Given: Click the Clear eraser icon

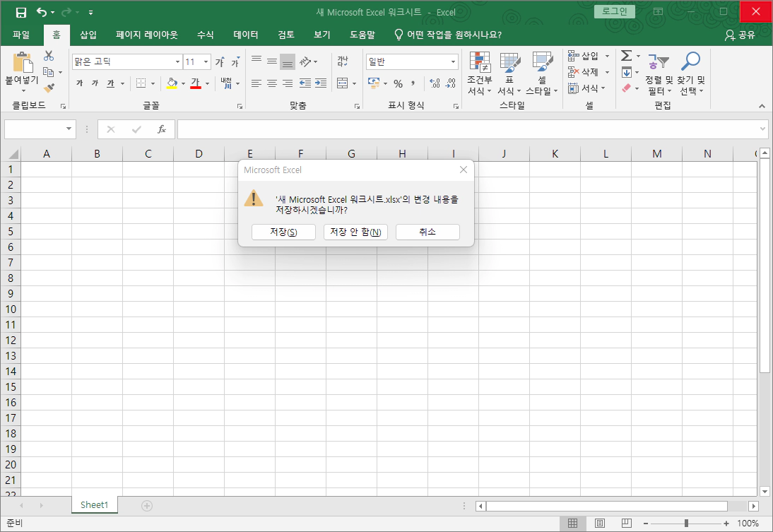Looking at the screenshot, I should 627,88.
